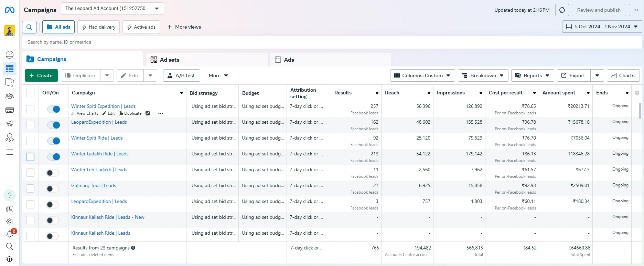The height and width of the screenshot is (266, 644).
Task: Switch to the Ad sets tab
Action: click(207, 60)
